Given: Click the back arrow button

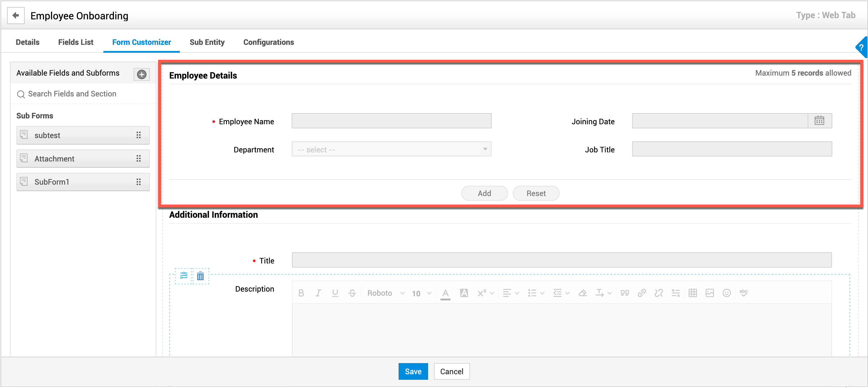Looking at the screenshot, I should 16,16.
